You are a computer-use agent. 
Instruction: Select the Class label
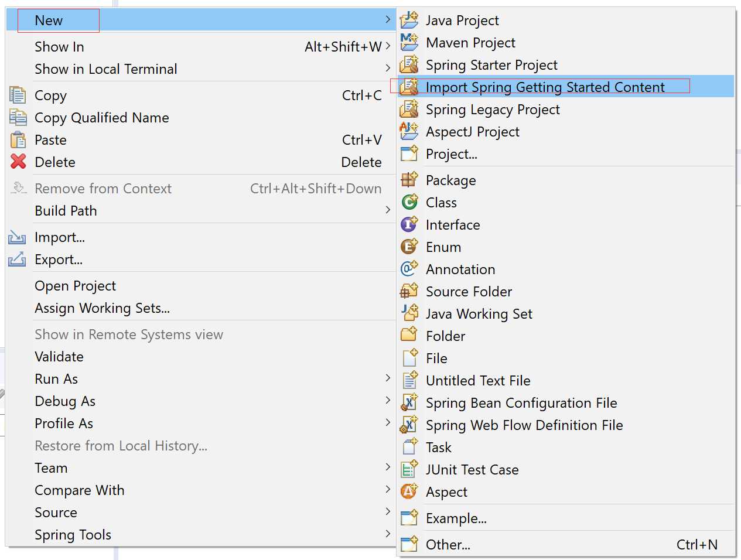coord(441,203)
